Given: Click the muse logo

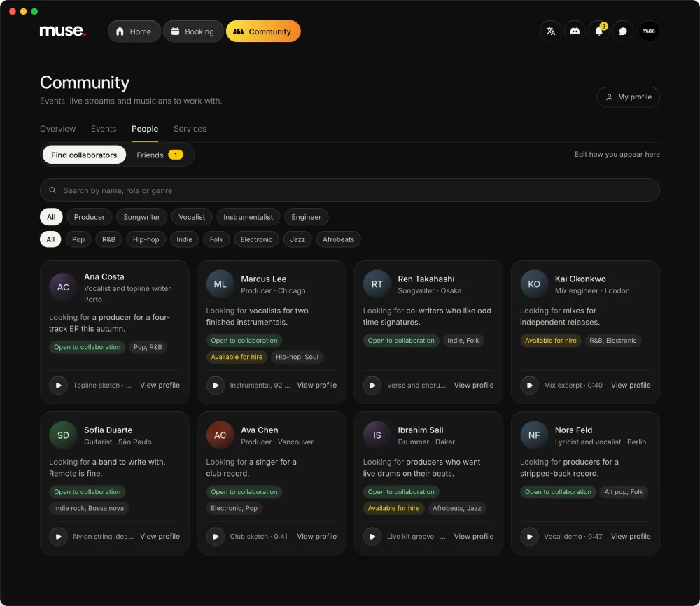Looking at the screenshot, I should 62,31.
